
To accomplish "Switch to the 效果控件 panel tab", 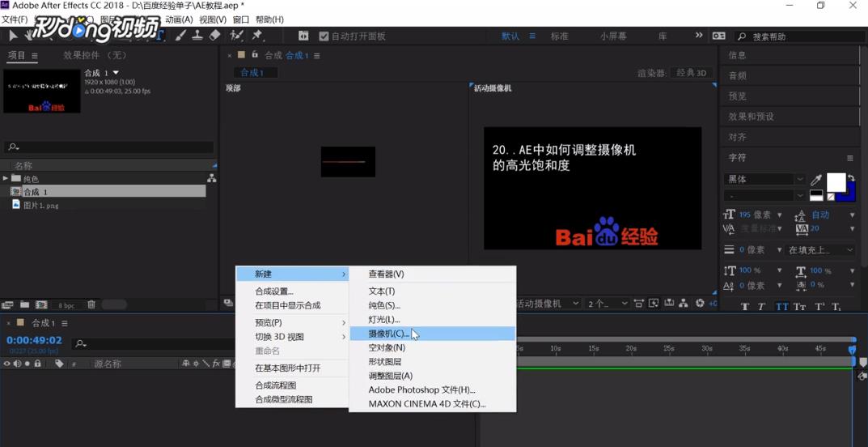I will tap(95, 55).
